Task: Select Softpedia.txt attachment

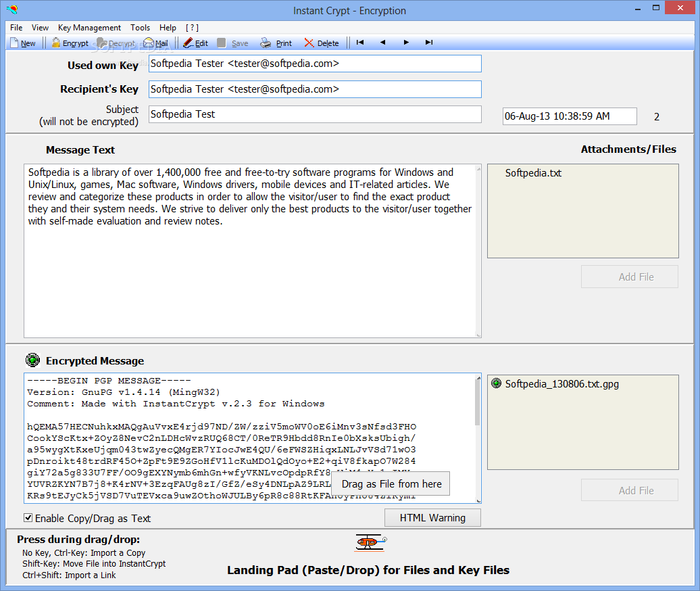Action: pos(533,173)
